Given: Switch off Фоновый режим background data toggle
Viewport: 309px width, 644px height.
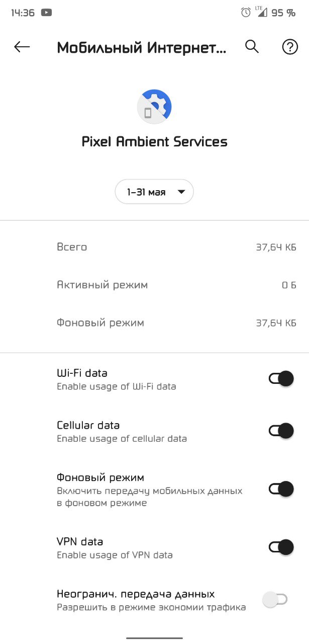Looking at the screenshot, I should pos(281,489).
